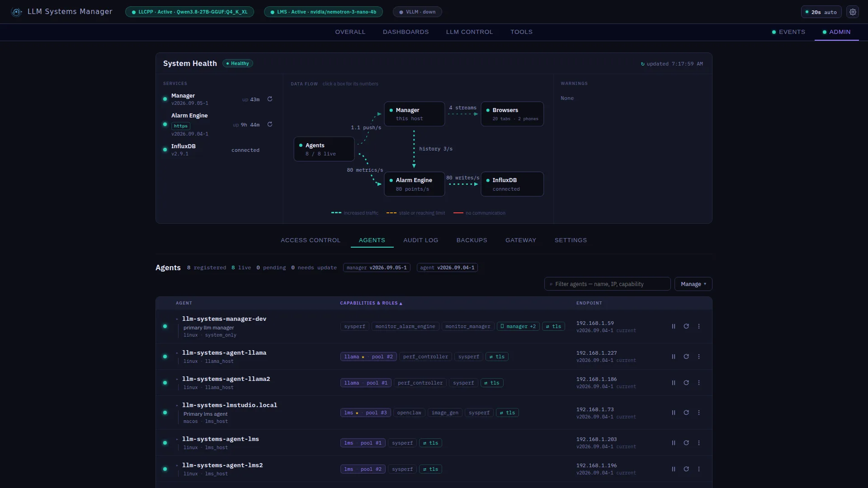Viewport: 868px width, 488px height.
Task: Open the Gateway sub-tab
Action: [x=521, y=240]
